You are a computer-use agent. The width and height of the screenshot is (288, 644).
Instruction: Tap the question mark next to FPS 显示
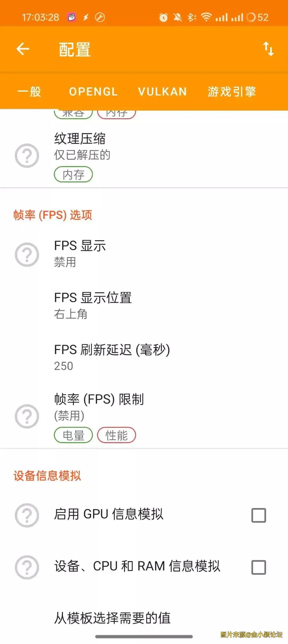[x=27, y=254]
